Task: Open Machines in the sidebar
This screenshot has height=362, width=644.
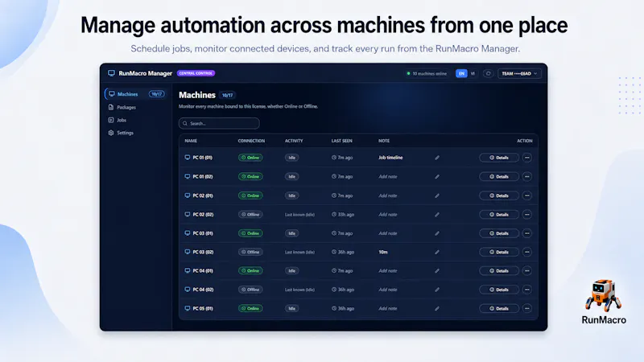Action: pos(136,94)
